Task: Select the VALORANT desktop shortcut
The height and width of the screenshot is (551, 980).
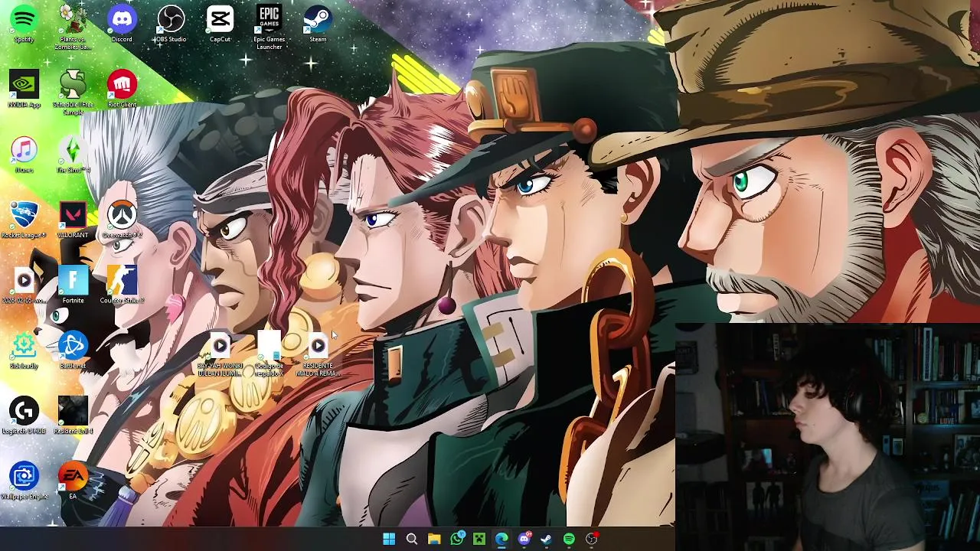Action: pyautogui.click(x=73, y=220)
